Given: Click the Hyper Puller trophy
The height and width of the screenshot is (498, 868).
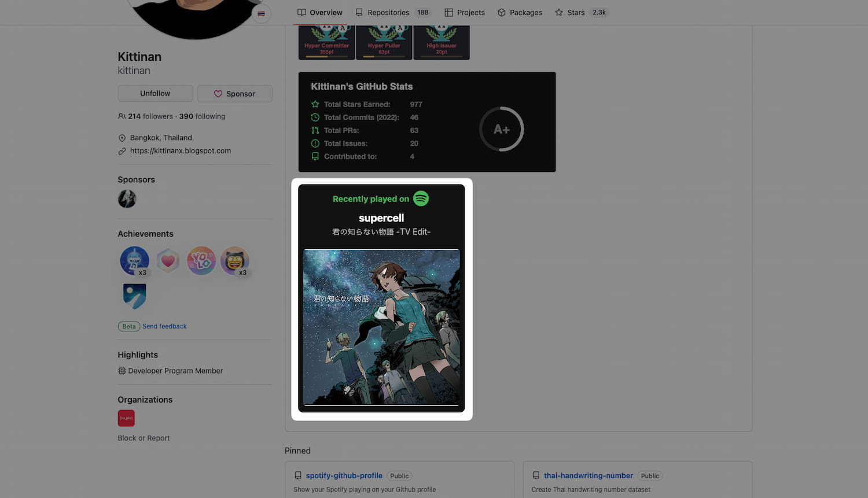Looking at the screenshot, I should tap(384, 42).
